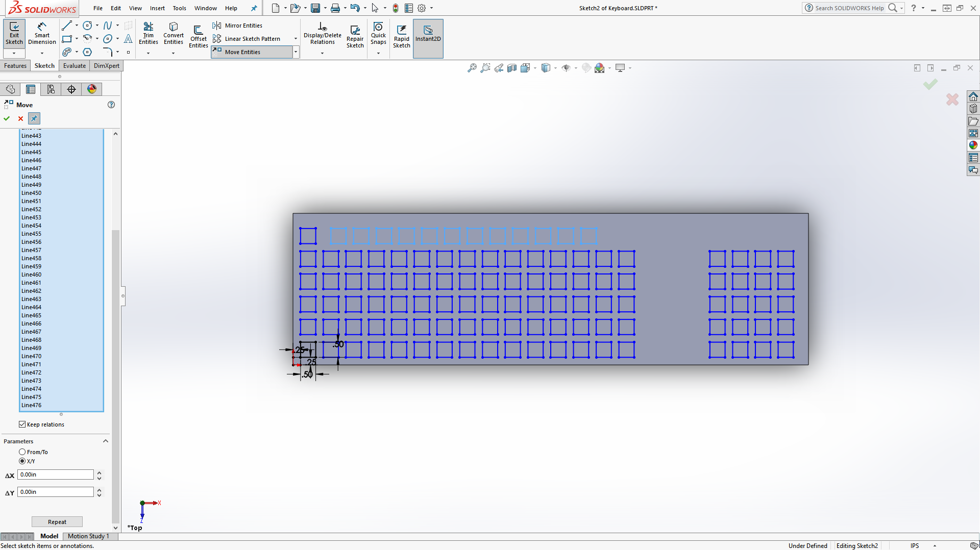Screen dimensions: 980x550
Task: Open the PropertyManager tab
Action: click(31, 89)
